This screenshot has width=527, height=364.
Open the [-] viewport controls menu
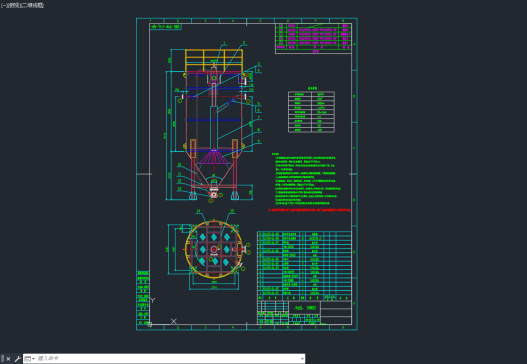[3, 5]
